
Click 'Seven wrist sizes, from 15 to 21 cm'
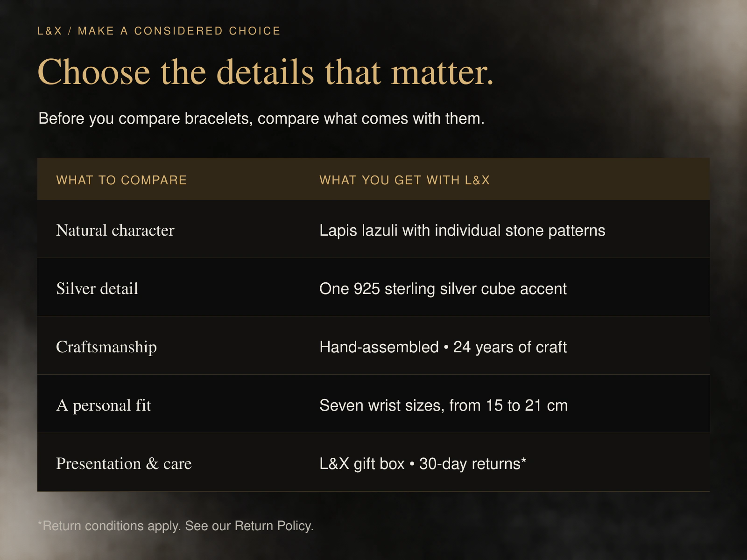coord(444,405)
